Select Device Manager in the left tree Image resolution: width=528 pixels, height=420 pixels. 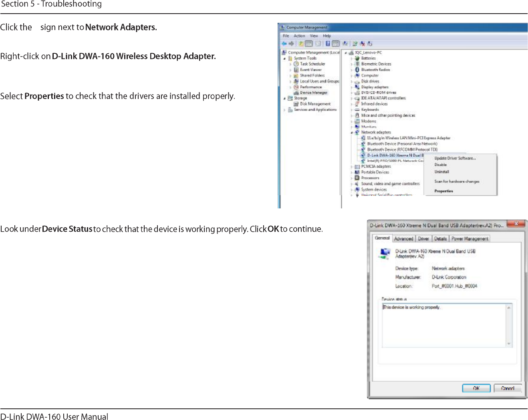pos(314,93)
